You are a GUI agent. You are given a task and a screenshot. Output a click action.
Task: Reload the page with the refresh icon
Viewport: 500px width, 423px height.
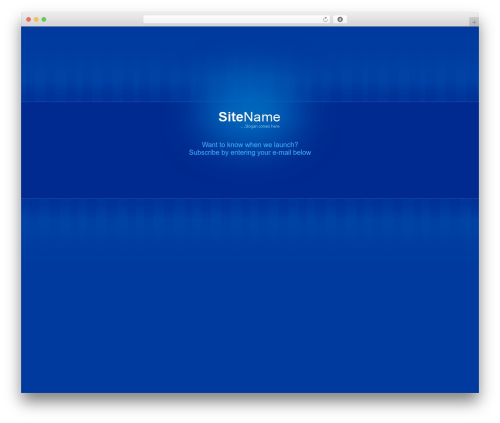click(325, 20)
